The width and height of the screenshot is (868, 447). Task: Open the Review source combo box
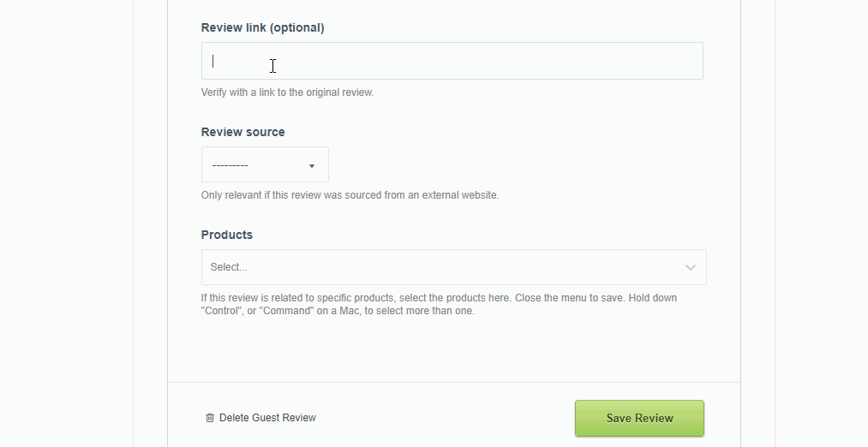[x=265, y=164]
